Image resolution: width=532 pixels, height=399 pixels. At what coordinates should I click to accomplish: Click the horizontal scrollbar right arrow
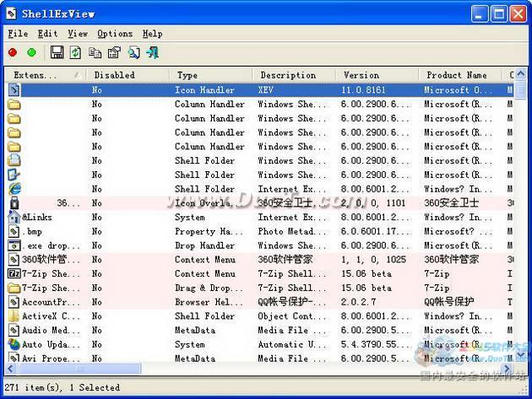tap(508, 368)
